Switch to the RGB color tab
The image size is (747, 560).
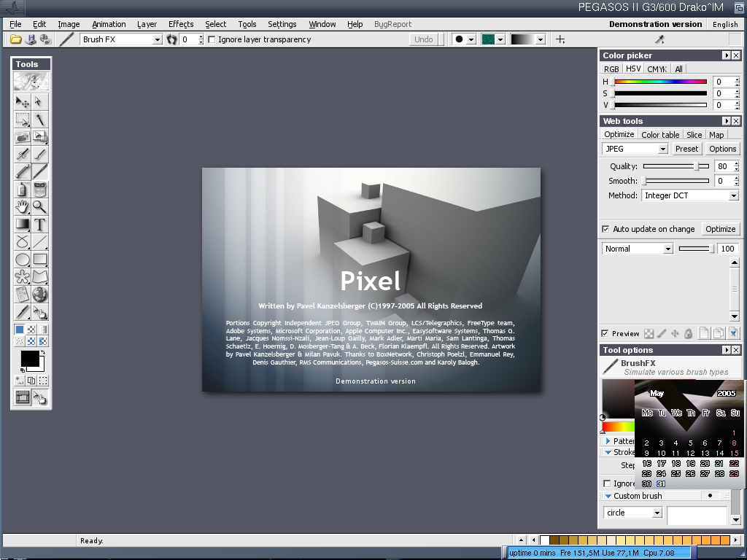tap(611, 69)
